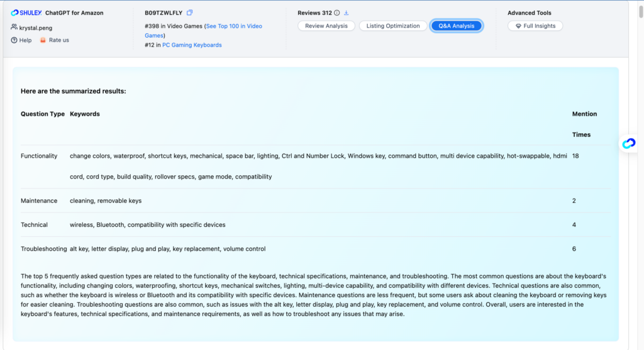
Task: Open the See Top 100 in Video Games link
Action: (203, 31)
